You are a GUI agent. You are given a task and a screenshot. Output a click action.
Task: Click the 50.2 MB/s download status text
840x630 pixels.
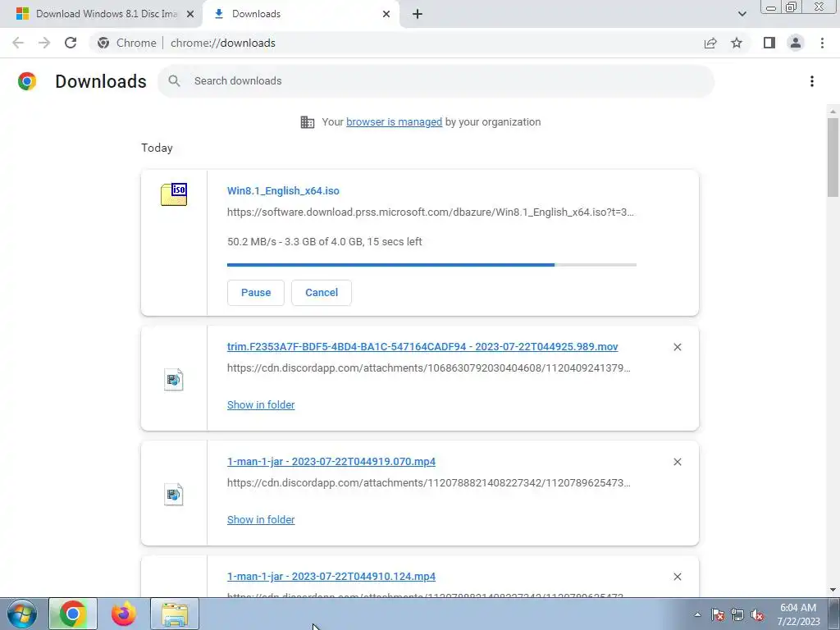coord(324,242)
